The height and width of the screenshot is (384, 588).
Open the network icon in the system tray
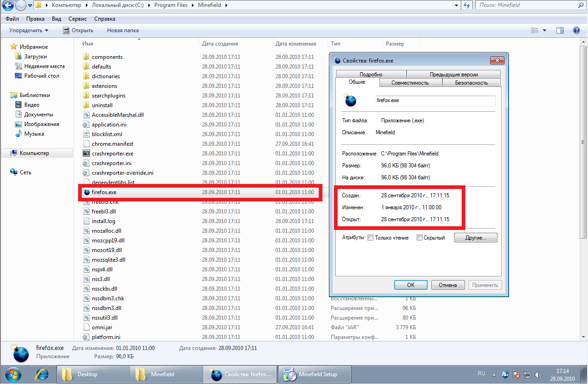(527, 374)
